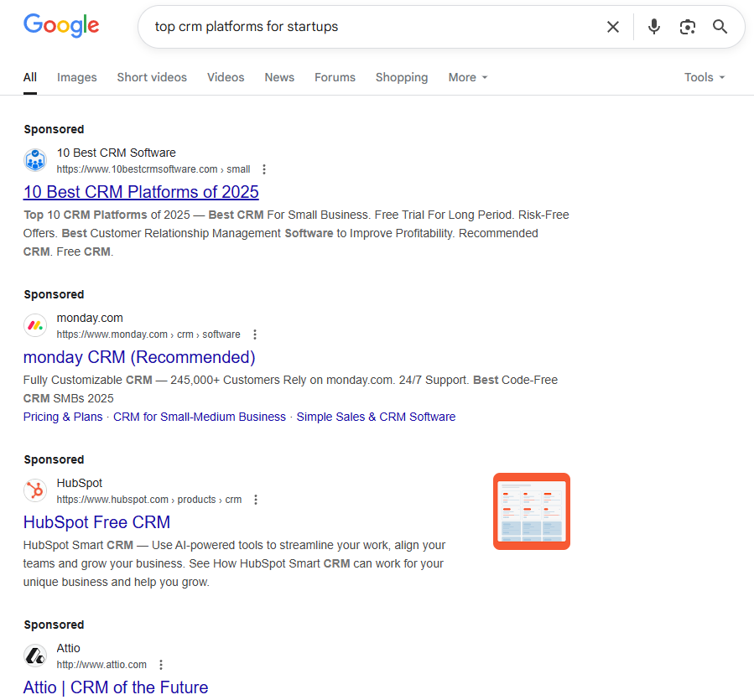Click the 10bestcrmsoftware.com favicon
Image resolution: width=754 pixels, height=700 pixels.
pyautogui.click(x=34, y=160)
